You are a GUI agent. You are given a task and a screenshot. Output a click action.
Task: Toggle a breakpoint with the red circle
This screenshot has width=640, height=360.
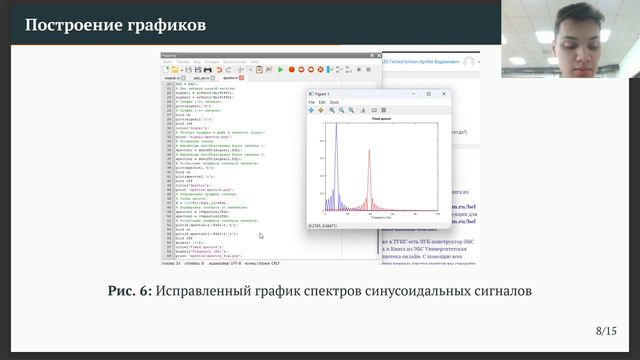coord(291,70)
